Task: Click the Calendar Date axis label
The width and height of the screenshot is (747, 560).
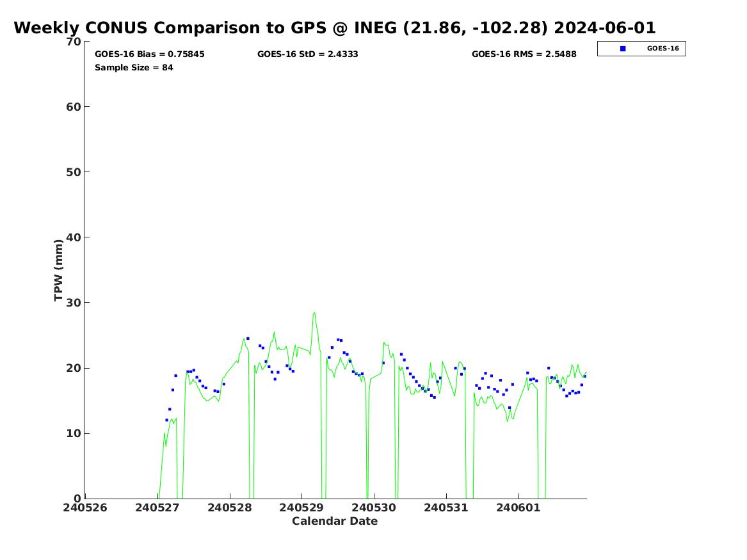Action: [x=335, y=522]
